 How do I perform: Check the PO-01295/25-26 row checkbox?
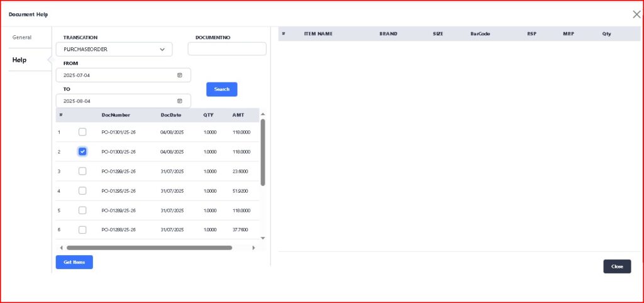(x=82, y=191)
